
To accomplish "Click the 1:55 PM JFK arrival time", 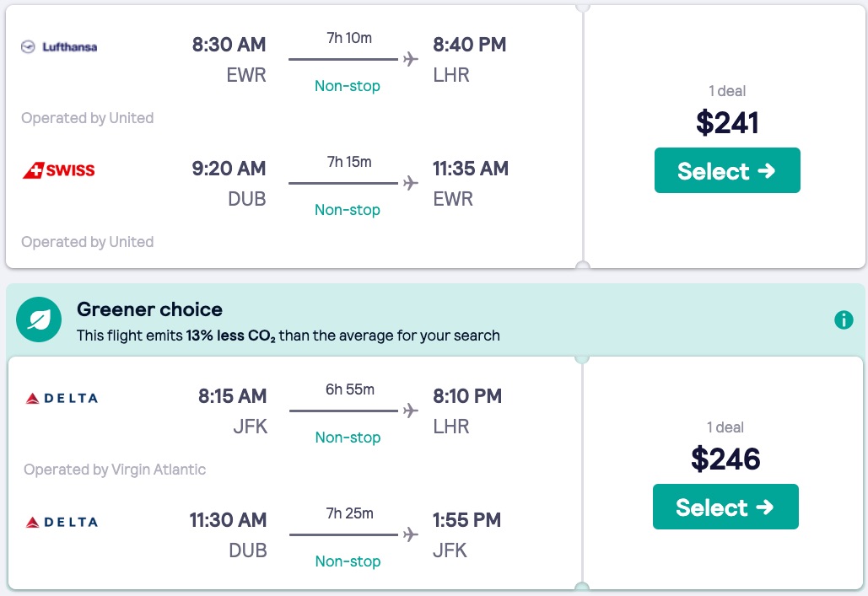I will (467, 520).
